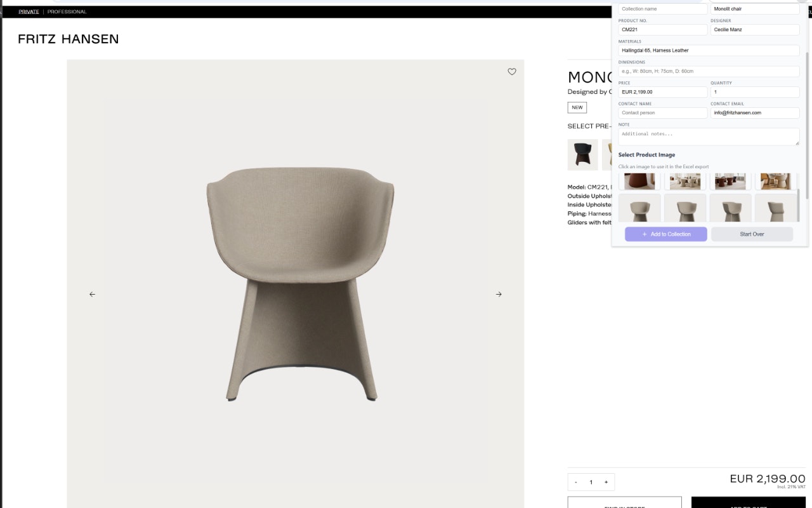The image size is (812, 508).
Task: Click the NEW badge on the product
Action: [577, 107]
